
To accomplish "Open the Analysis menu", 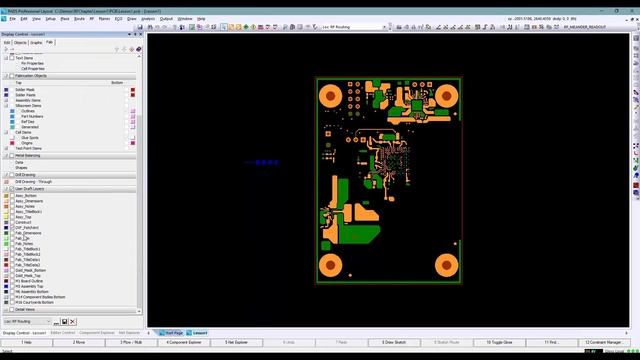I will (x=148, y=19).
